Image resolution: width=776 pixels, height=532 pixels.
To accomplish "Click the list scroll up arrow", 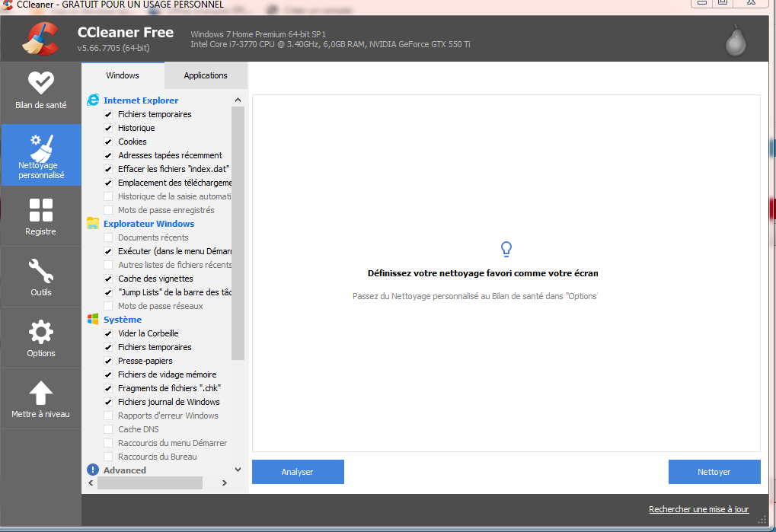I will [x=238, y=100].
